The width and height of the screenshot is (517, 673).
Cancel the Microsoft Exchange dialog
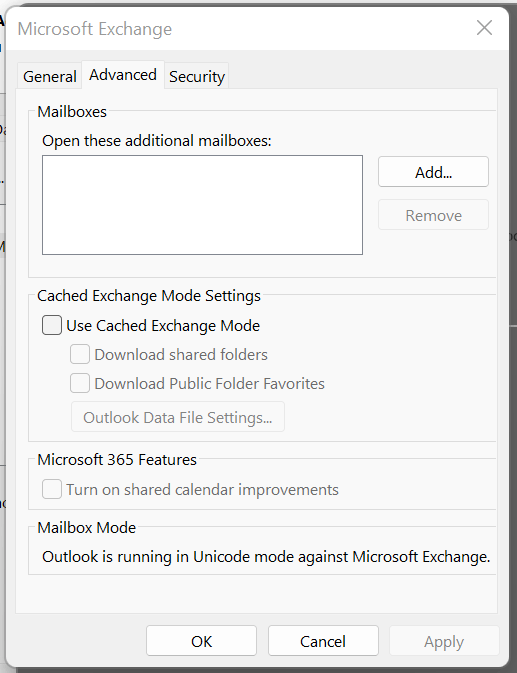tap(323, 641)
